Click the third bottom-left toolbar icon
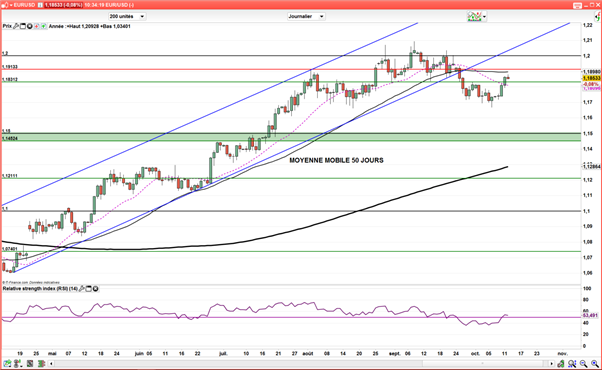 tap(30, 363)
